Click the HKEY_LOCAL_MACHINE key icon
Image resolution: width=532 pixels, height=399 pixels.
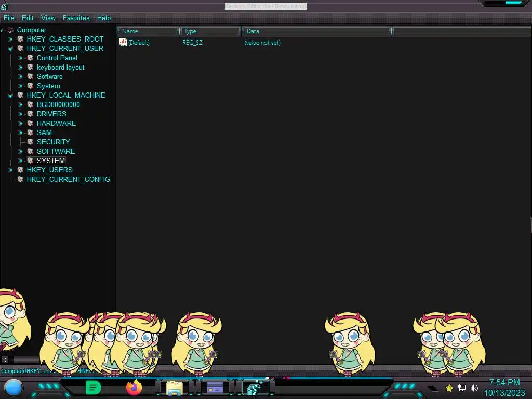20,95
